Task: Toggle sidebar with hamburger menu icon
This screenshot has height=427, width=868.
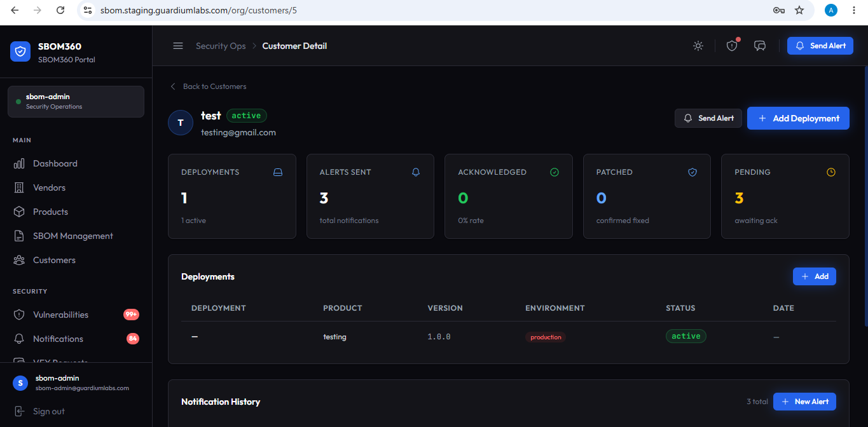Action: (178, 46)
